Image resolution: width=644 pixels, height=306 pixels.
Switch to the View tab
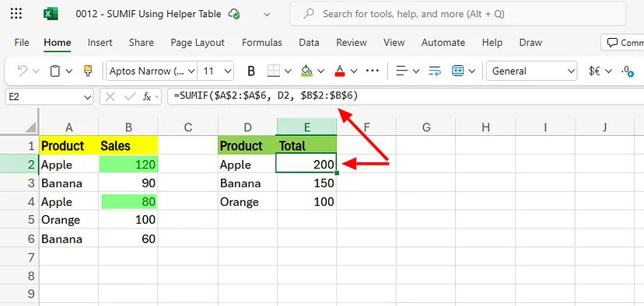[394, 43]
